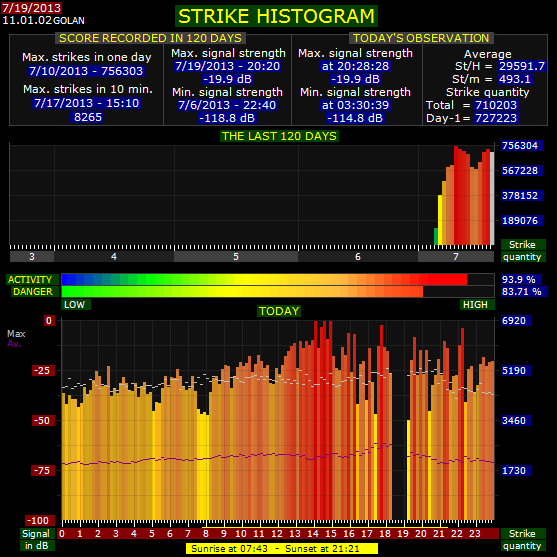Click the DANGER level bar
The image size is (557, 557).
[278, 292]
